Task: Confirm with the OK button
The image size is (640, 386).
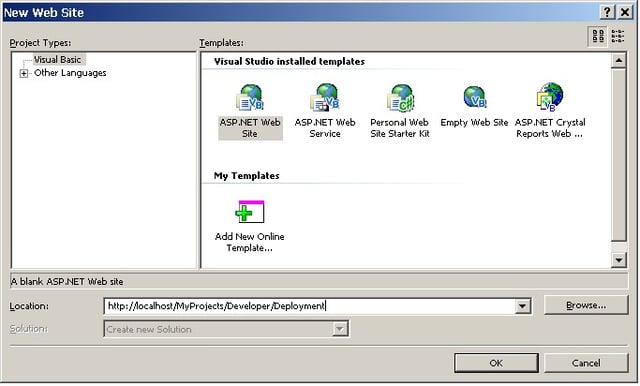Action: pyautogui.click(x=496, y=363)
